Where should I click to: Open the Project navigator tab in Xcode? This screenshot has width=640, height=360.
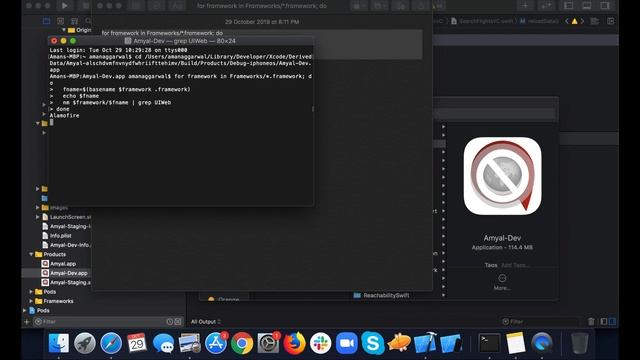click(47, 21)
